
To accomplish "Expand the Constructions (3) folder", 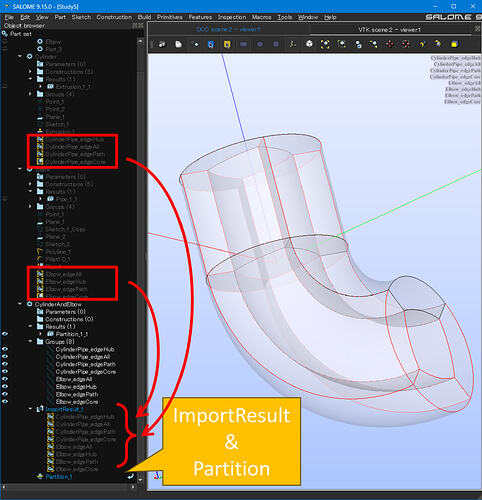I will (x=30, y=71).
